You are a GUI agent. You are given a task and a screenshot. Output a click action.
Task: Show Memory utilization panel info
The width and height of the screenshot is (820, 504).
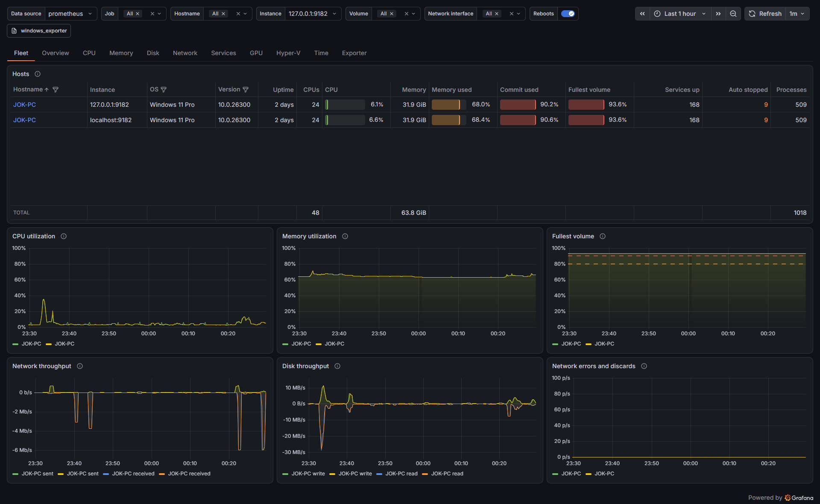[345, 236]
